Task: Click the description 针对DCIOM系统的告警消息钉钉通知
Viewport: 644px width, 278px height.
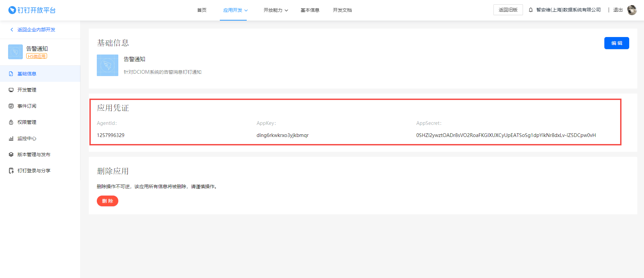Action: tap(163, 72)
